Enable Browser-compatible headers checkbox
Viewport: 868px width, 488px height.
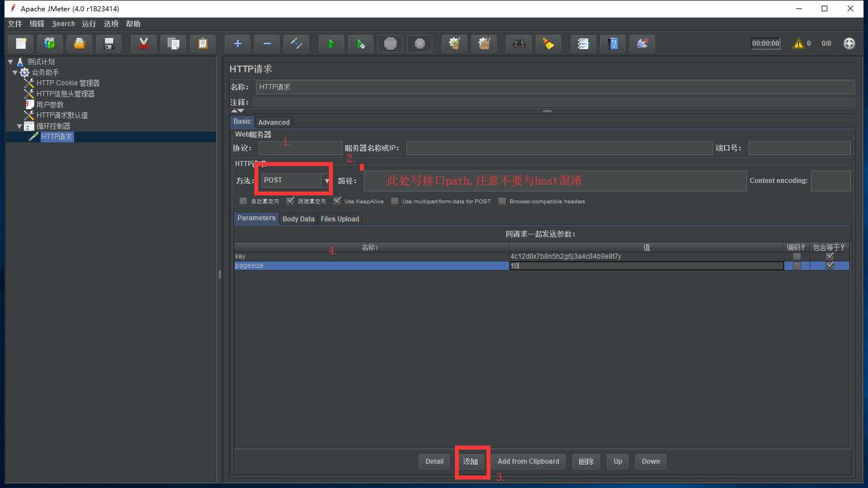502,201
